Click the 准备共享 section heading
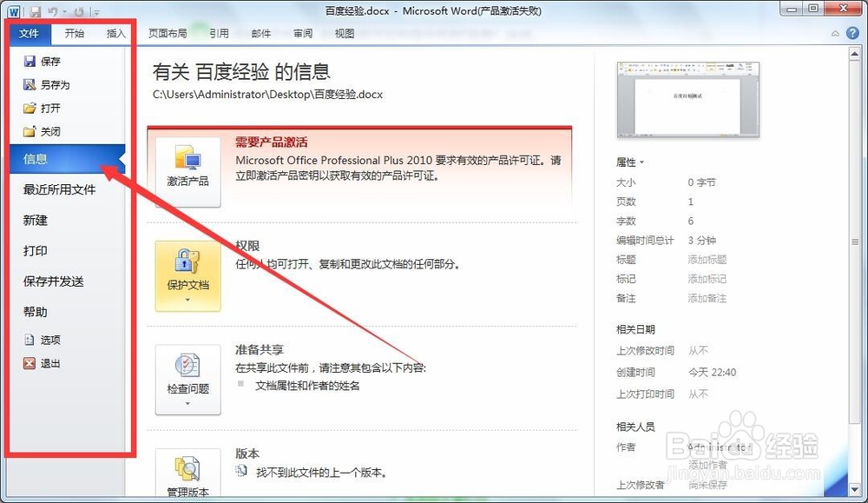The width and height of the screenshot is (868, 503). point(259,349)
